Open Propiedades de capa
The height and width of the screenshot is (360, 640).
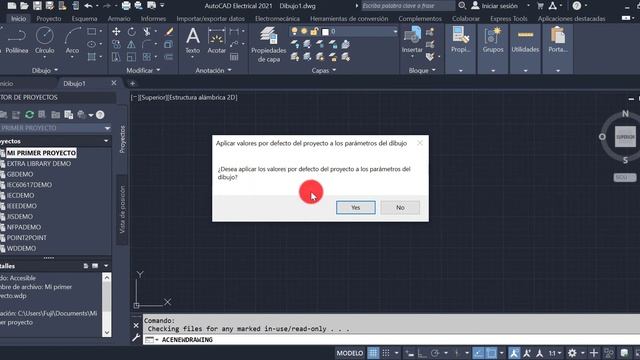click(x=268, y=45)
